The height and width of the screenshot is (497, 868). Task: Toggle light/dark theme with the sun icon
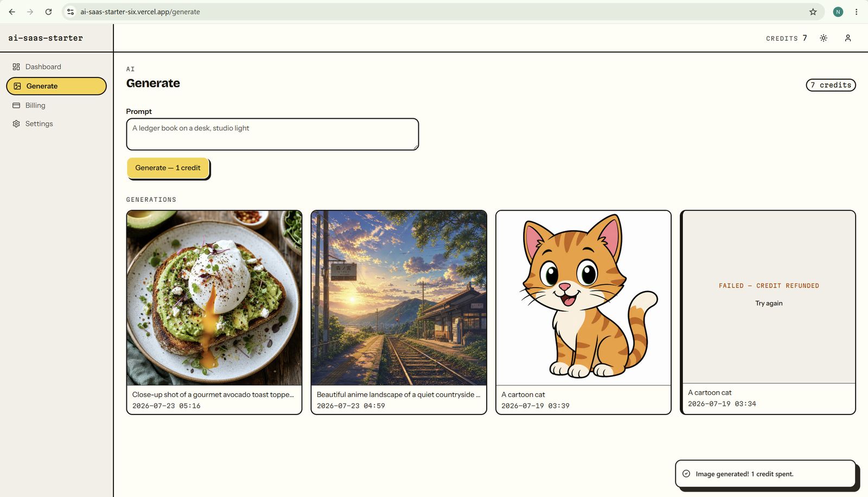[x=824, y=38]
